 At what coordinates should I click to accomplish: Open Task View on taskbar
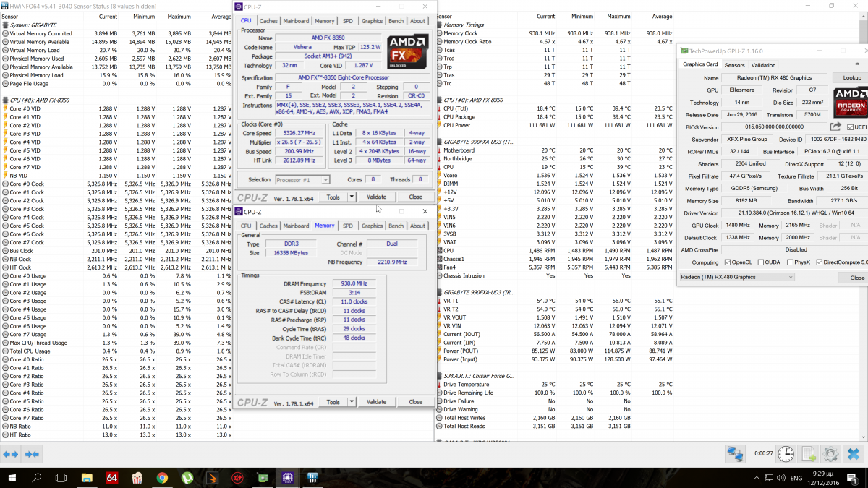point(61,478)
